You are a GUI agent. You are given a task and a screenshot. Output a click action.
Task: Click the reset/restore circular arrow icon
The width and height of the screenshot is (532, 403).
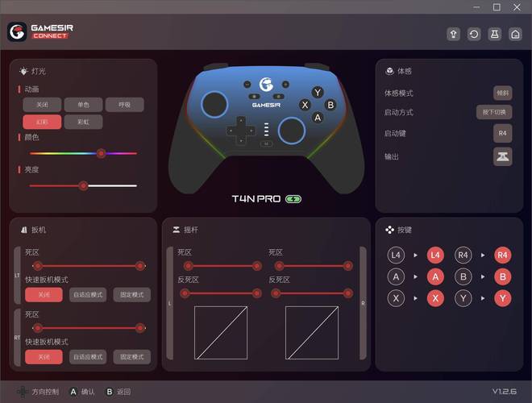click(x=474, y=35)
